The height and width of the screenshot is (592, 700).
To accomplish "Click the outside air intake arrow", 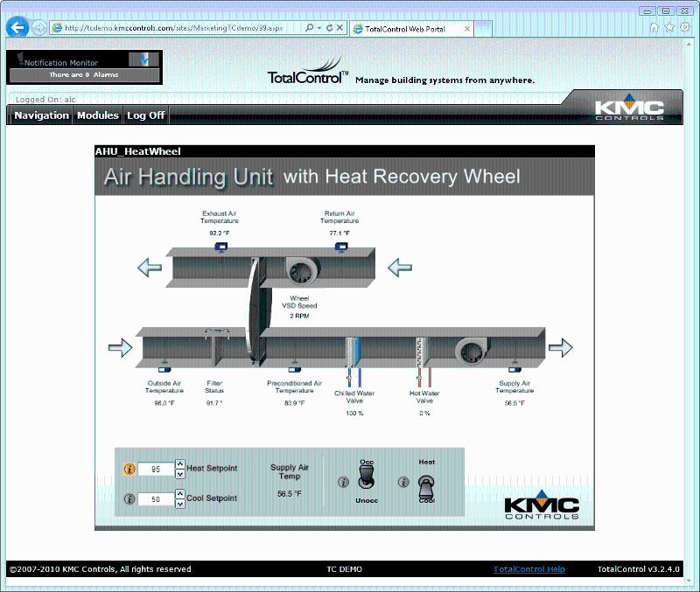I will [121, 347].
